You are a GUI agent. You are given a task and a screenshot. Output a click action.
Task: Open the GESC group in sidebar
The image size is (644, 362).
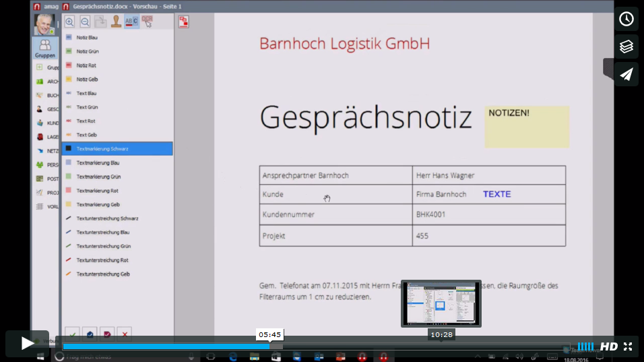[x=46, y=109]
